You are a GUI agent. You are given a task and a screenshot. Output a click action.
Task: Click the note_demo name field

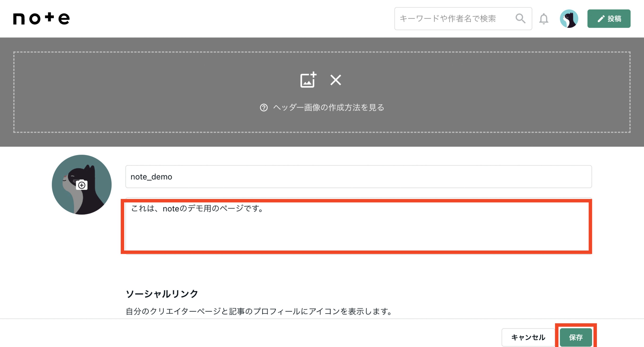point(359,176)
